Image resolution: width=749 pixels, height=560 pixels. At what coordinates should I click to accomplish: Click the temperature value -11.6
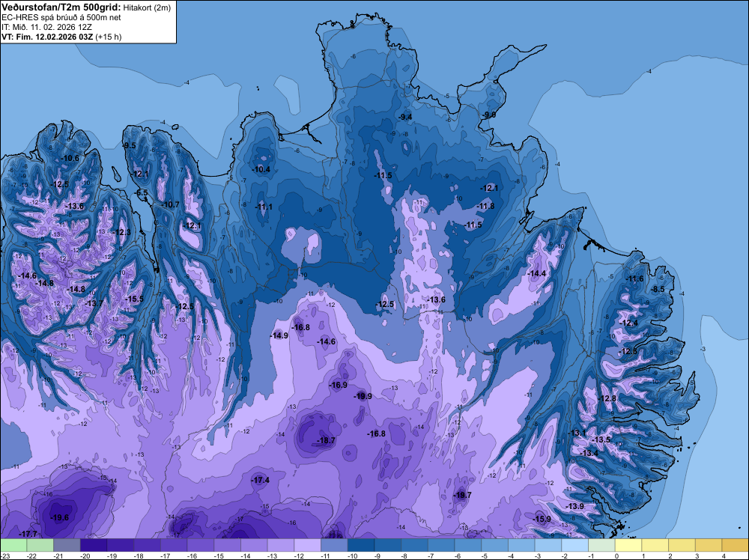[635, 279]
